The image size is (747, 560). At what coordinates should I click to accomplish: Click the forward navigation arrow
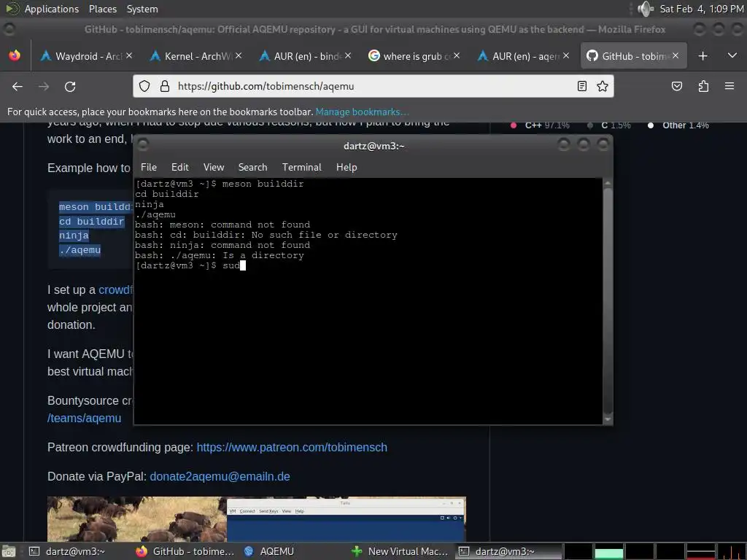(44, 87)
